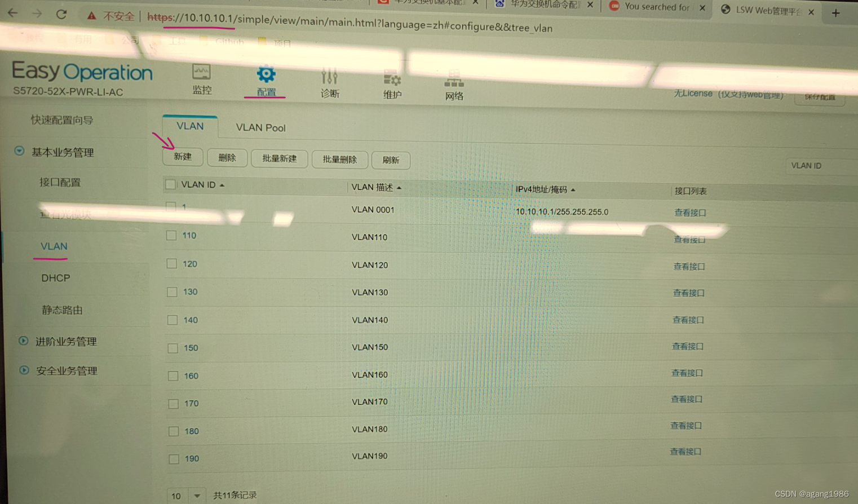
Task: Click the 刷新 refresh button
Action: tap(391, 161)
